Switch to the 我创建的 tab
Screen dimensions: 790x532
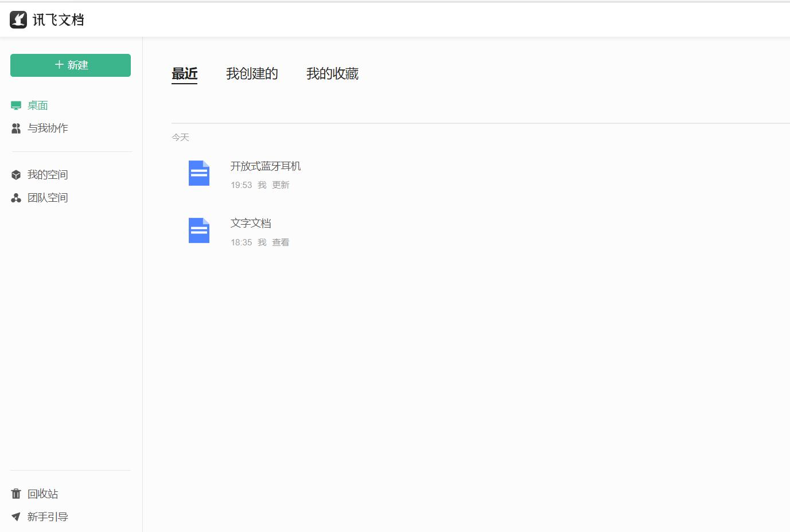point(252,73)
